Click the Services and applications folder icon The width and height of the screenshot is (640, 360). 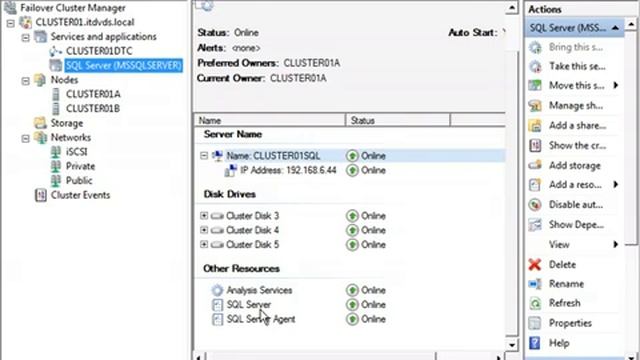pos(40,37)
